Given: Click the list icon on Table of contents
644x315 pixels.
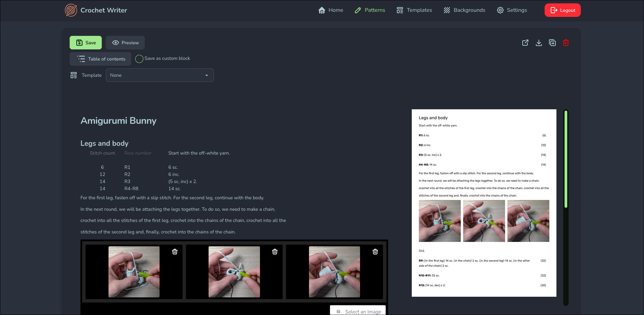Looking at the screenshot, I should [81, 59].
